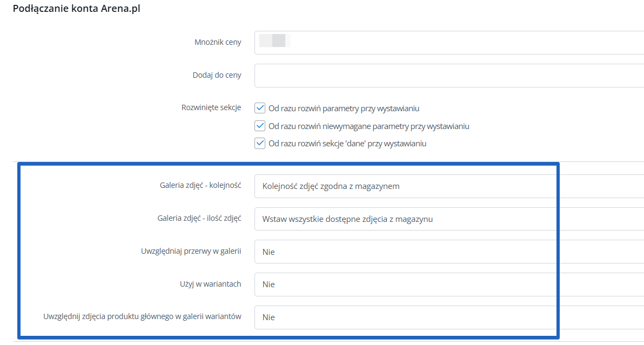Select the 'Rozwinięte sekcje' label
The width and height of the screenshot is (644, 345).
click(x=211, y=107)
